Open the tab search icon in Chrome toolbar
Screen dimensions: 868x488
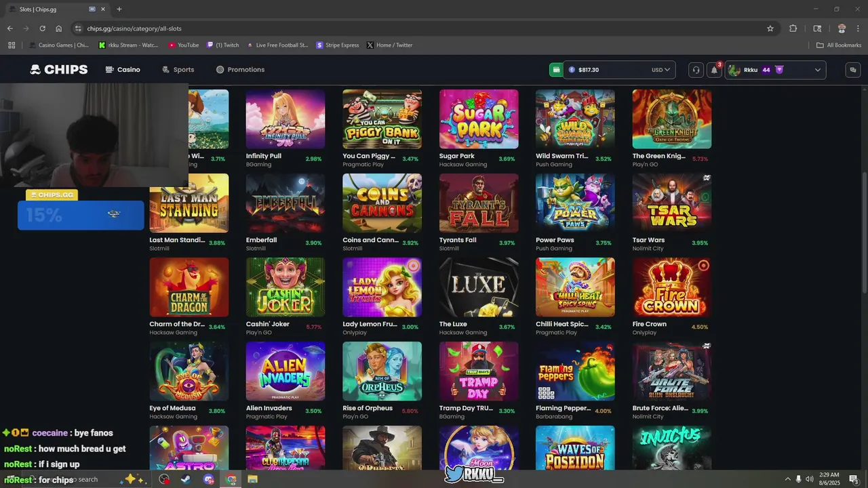[817, 28]
